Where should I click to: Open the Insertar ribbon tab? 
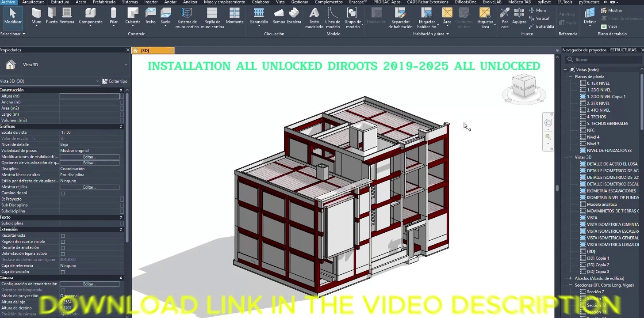click(x=151, y=2)
